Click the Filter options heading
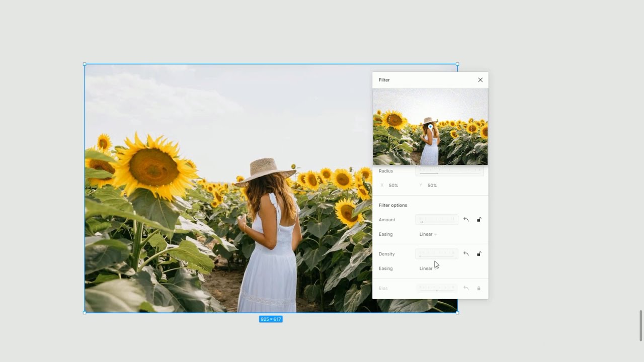This screenshot has width=644, height=362. click(x=393, y=205)
